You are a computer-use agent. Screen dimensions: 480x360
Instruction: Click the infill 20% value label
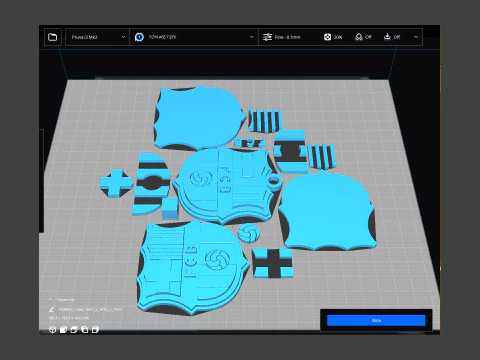coord(338,37)
